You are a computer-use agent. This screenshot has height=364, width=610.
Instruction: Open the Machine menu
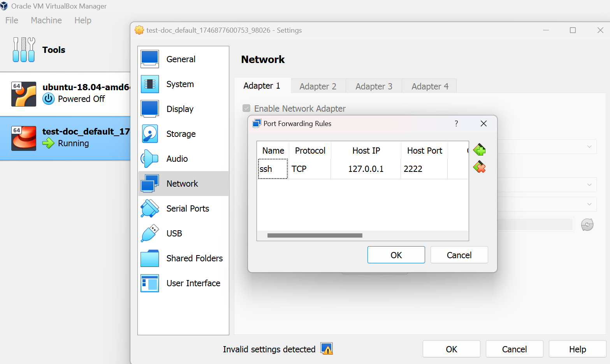coord(46,20)
